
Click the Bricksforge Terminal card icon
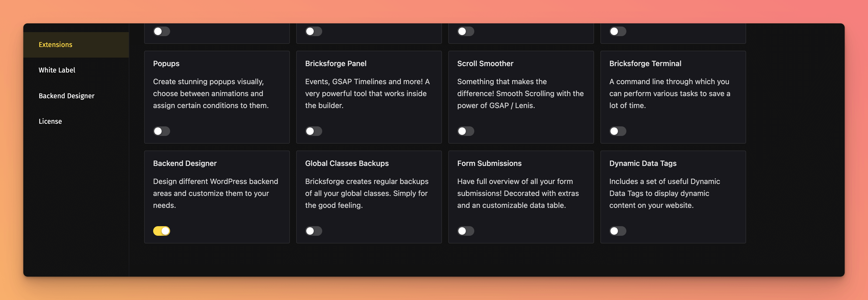[618, 131]
